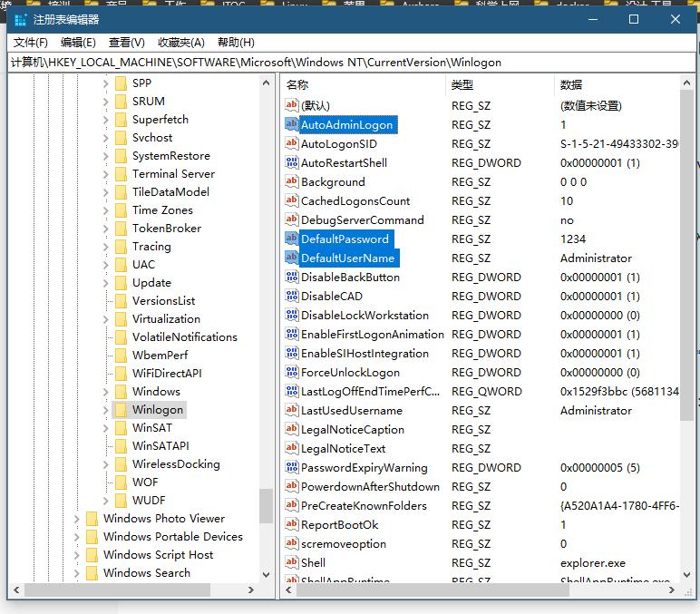The width and height of the screenshot is (700, 614).
Task: Click the AutoLogonSID string value icon
Action: [x=292, y=143]
